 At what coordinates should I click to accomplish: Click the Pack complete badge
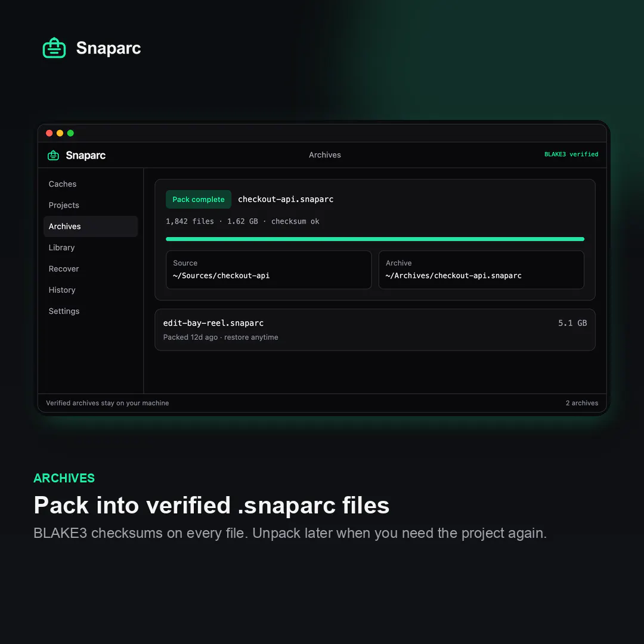point(199,199)
